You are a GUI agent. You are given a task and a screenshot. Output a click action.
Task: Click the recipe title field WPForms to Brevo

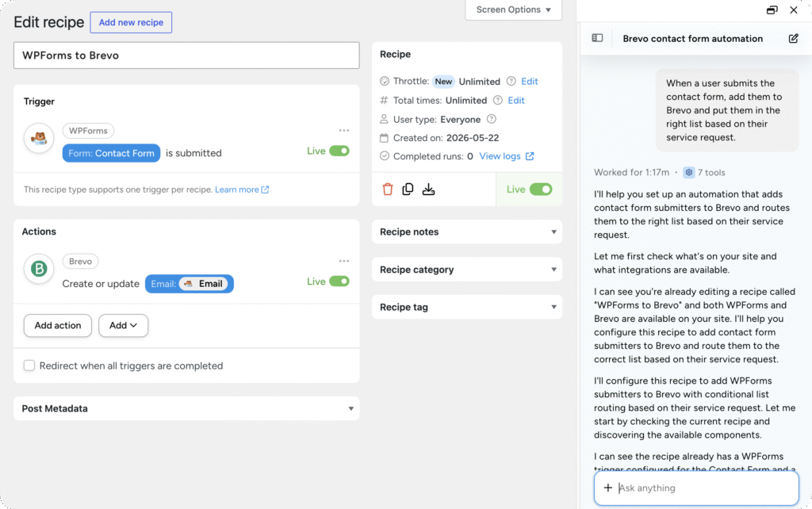(x=186, y=55)
